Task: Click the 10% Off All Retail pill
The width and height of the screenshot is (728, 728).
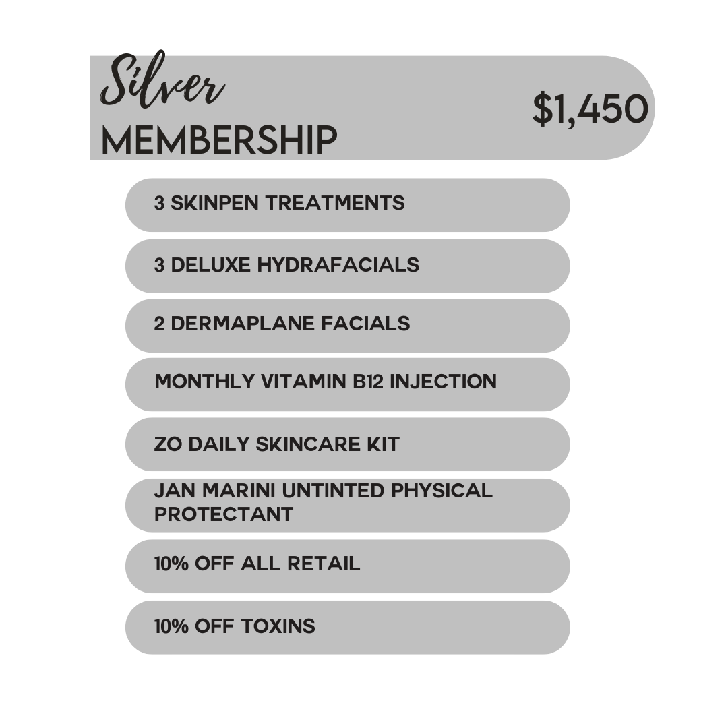Action: 347,566
